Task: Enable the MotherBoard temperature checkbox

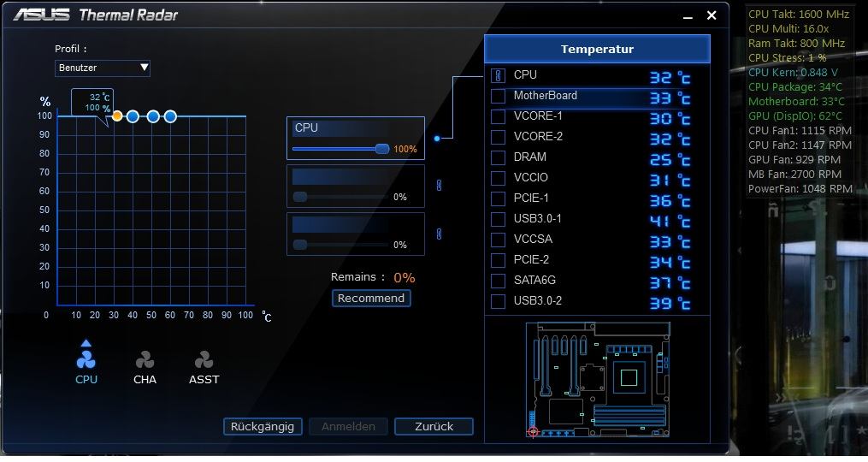Action: (x=499, y=96)
